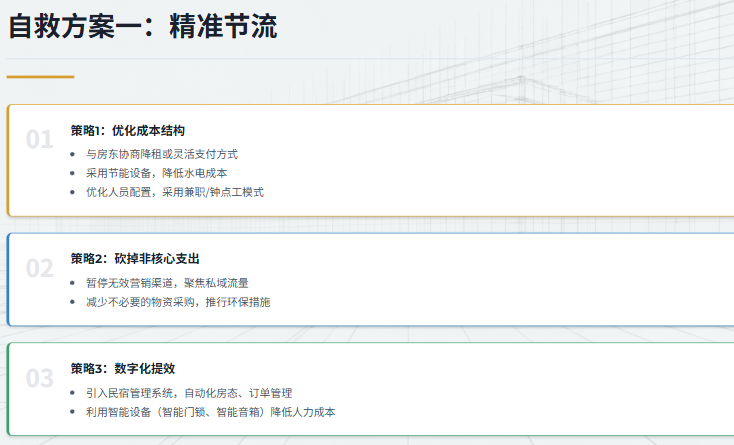Click the bullet 优化人员配置，采用兼职/钟点工模式
The image size is (734, 445).
pyautogui.click(x=174, y=192)
